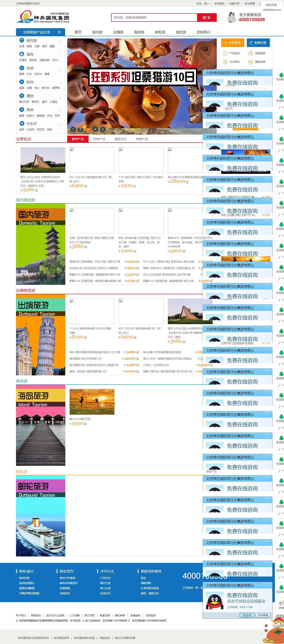284x644 pixels.
Task: Click the 先行赔付 dollar coin icon
Action: (225, 62)
